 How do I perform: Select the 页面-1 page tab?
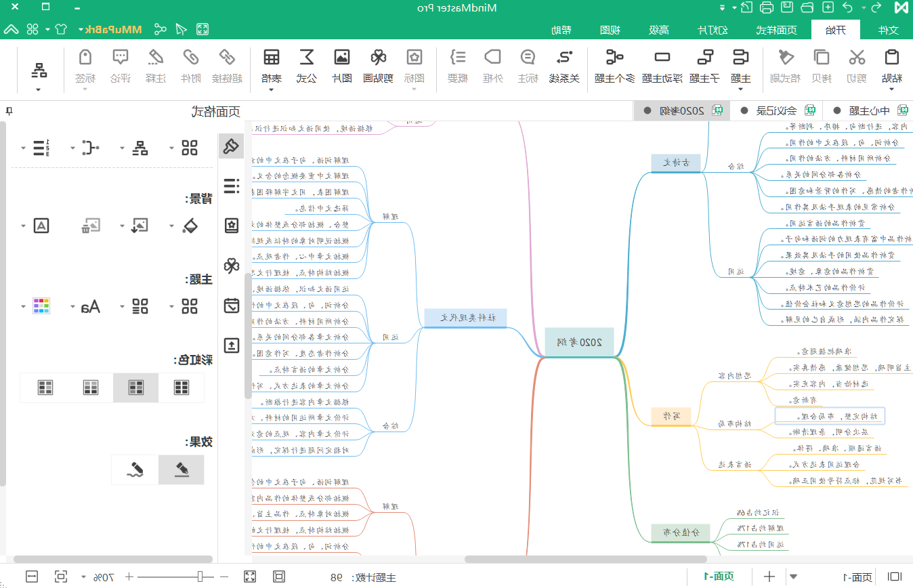[719, 576]
